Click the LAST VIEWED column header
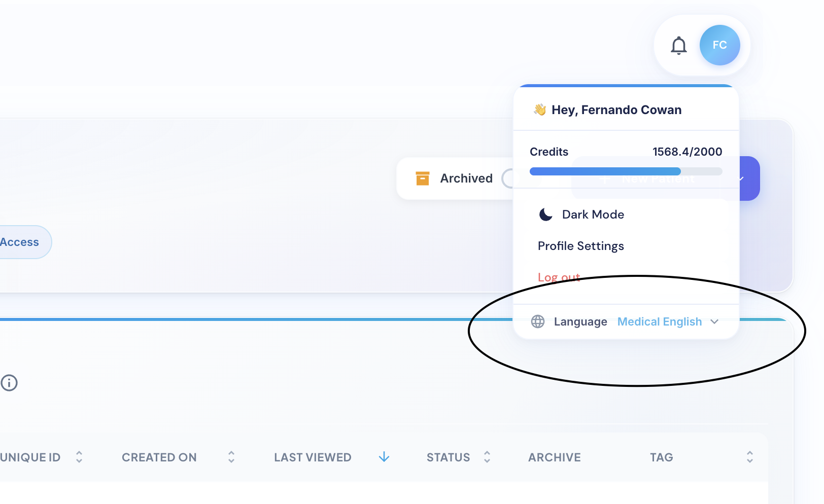Image resolution: width=824 pixels, height=504 pixels. (x=313, y=457)
